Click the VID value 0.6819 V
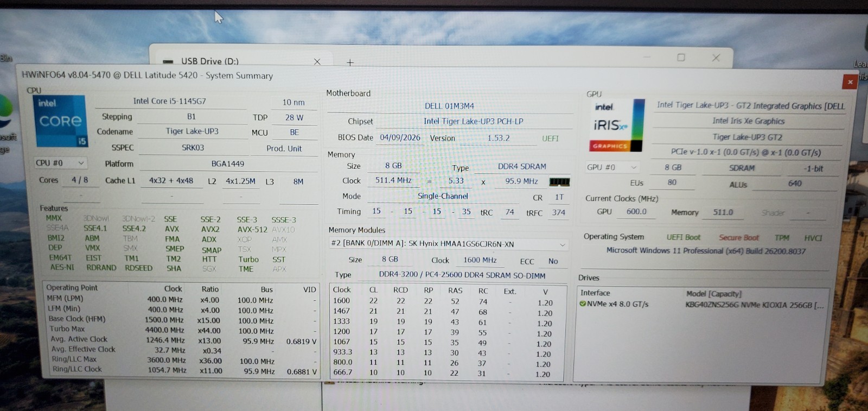Image resolution: width=868 pixels, height=411 pixels. (x=301, y=342)
